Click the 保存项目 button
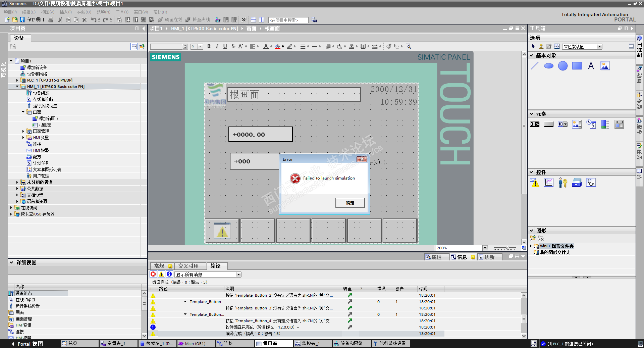The image size is (644, 348). (32, 20)
